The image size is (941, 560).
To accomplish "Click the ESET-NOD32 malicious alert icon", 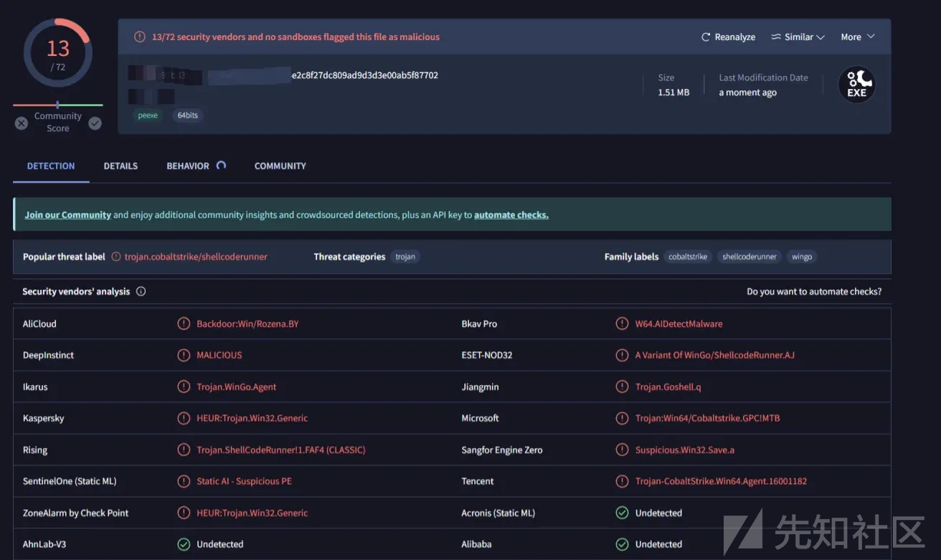I will (x=622, y=355).
